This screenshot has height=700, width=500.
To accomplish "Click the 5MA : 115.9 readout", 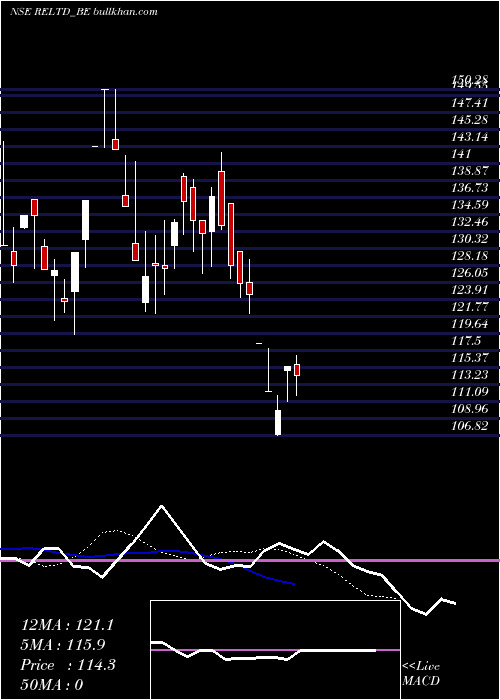I will 63,645.
